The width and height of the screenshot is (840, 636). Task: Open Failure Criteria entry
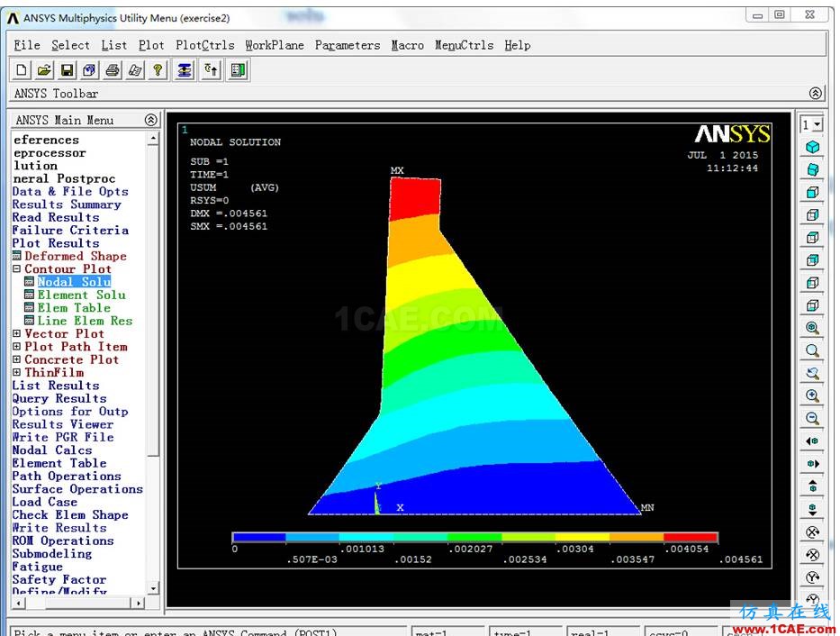70,230
